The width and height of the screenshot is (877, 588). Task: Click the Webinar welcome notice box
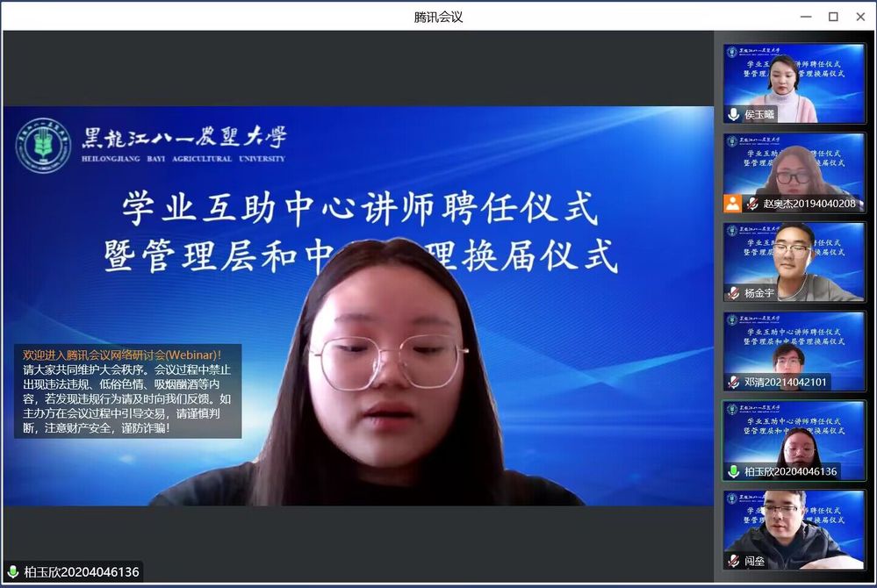[x=127, y=391]
